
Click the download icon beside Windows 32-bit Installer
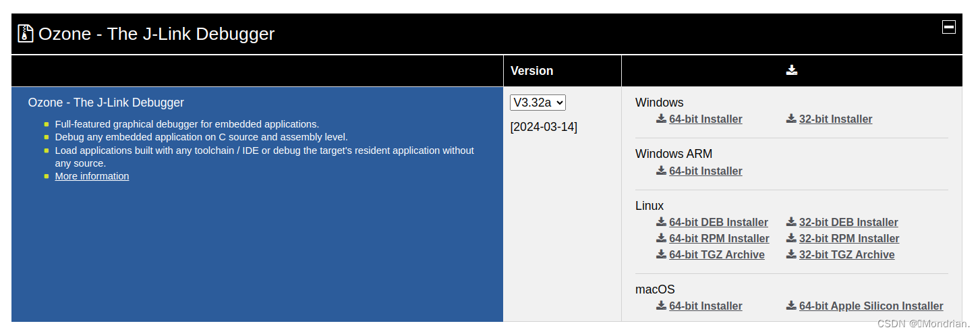[x=791, y=119]
